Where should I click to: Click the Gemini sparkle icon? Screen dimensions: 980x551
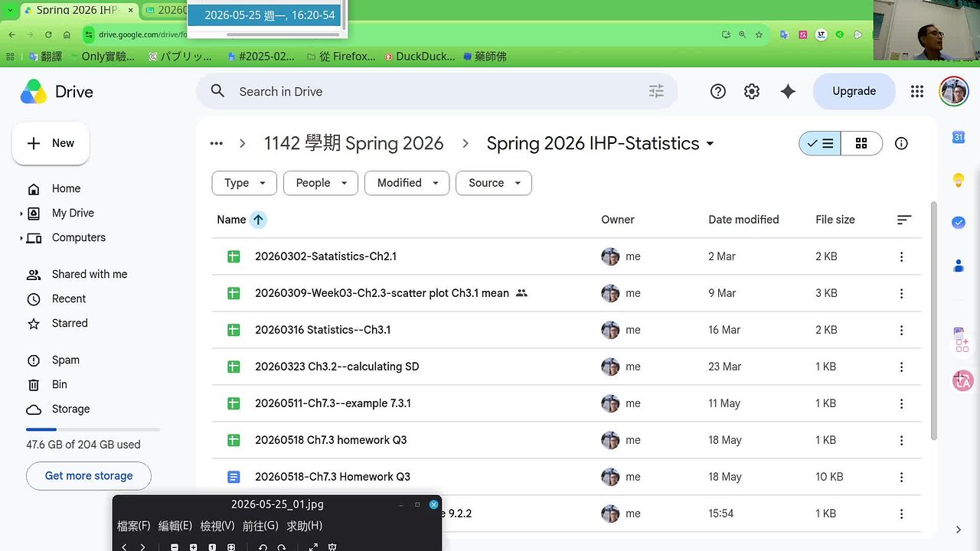(x=788, y=91)
